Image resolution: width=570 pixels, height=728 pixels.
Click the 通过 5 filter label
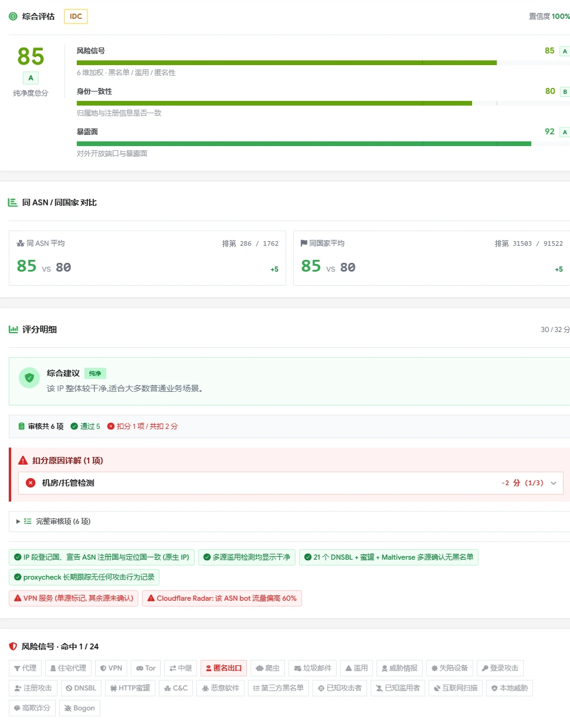(x=86, y=426)
